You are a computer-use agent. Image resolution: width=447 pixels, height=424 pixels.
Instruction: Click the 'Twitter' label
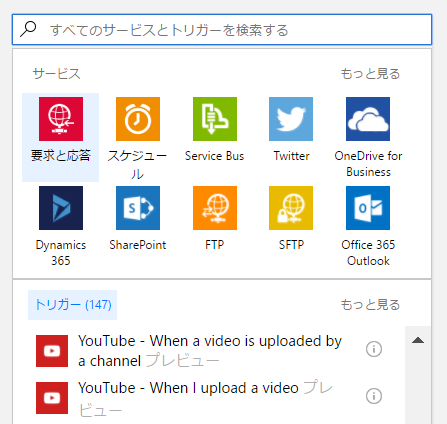click(291, 156)
